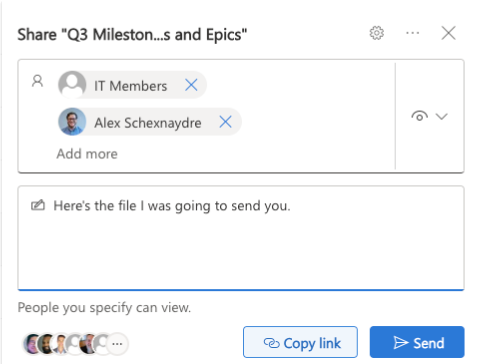Click the Add more recipients field
482x364 pixels.
point(87,154)
